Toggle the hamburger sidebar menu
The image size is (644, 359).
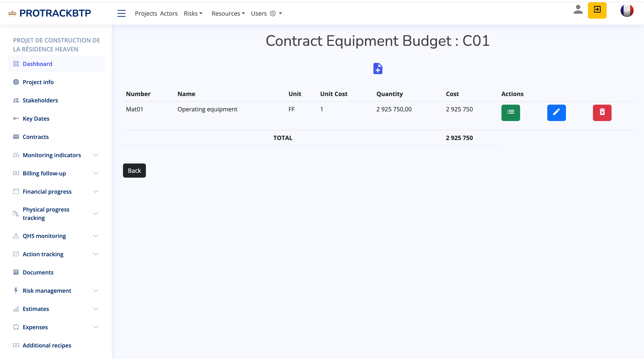pyautogui.click(x=121, y=13)
